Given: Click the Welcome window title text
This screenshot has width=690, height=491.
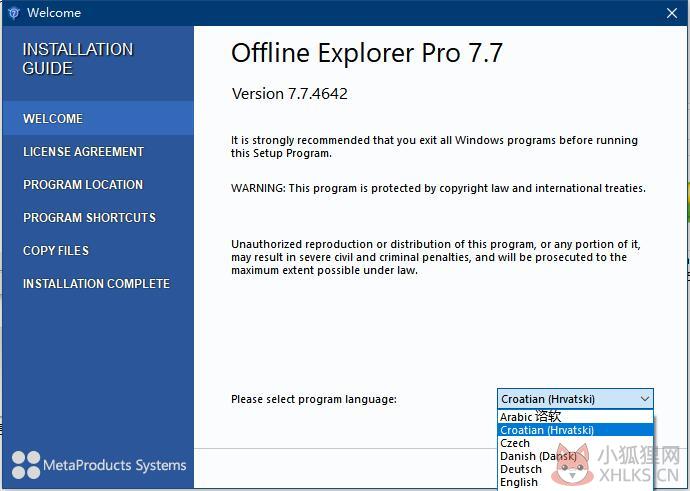Looking at the screenshot, I should [54, 13].
